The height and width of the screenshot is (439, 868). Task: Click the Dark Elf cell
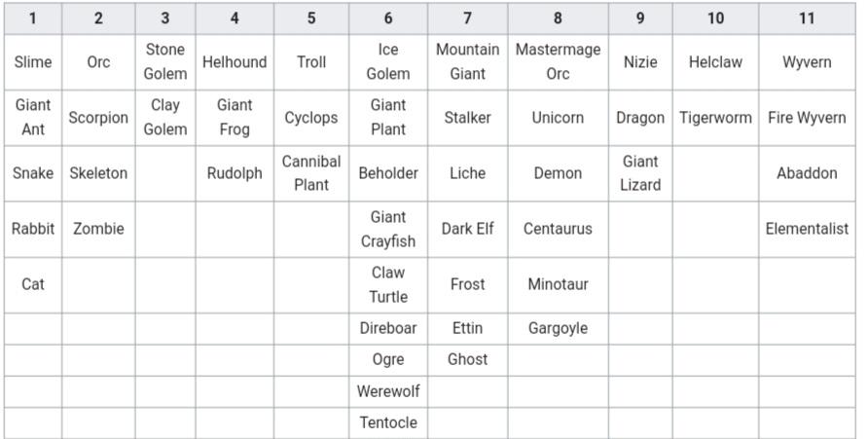tap(467, 230)
